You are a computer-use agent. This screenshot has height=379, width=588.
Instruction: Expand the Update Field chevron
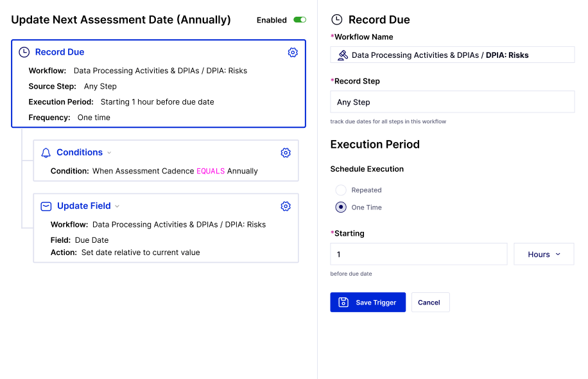[x=117, y=206]
